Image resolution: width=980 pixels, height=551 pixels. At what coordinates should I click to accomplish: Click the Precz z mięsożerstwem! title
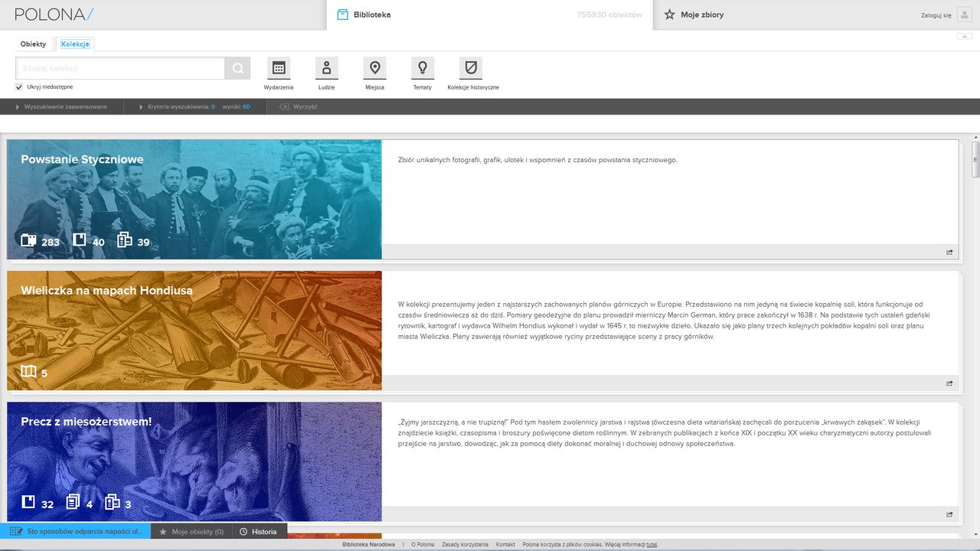click(87, 422)
